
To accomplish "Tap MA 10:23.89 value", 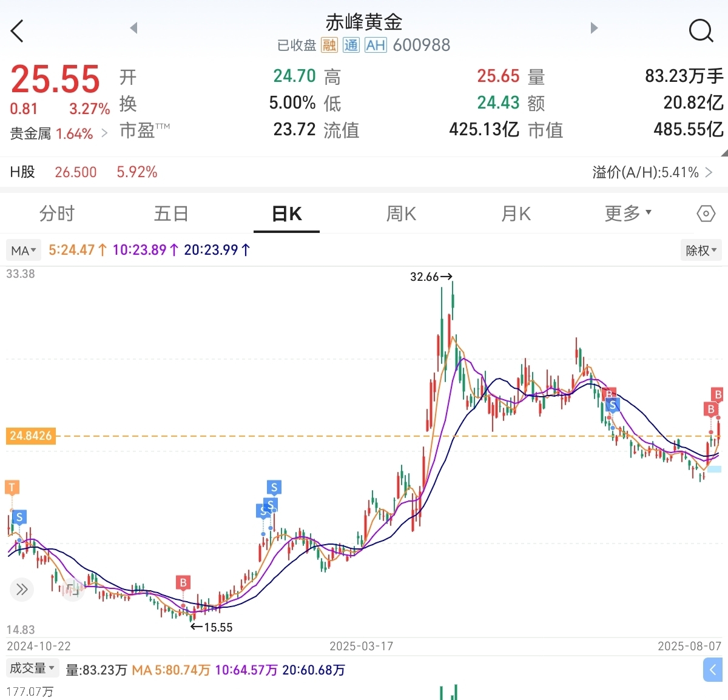I will 146,249.
